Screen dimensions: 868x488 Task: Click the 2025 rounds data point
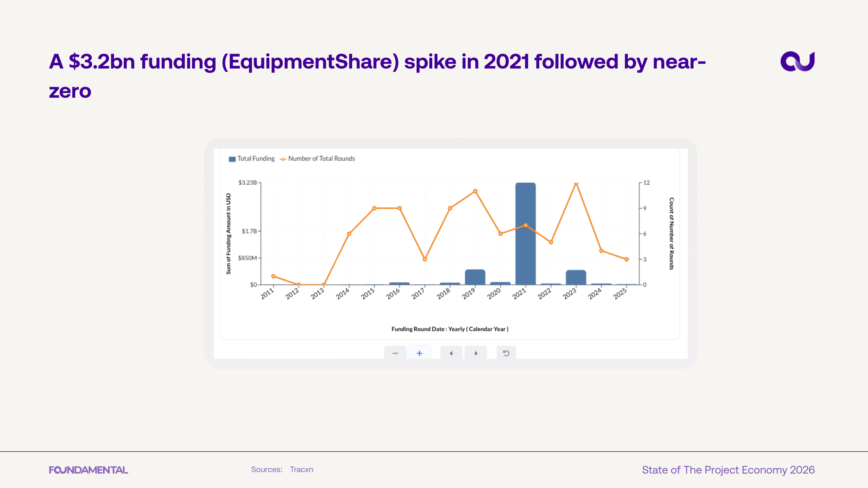point(626,259)
